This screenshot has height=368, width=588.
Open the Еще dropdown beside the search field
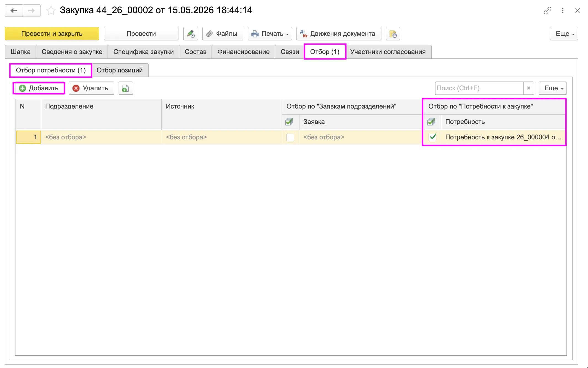tap(553, 88)
